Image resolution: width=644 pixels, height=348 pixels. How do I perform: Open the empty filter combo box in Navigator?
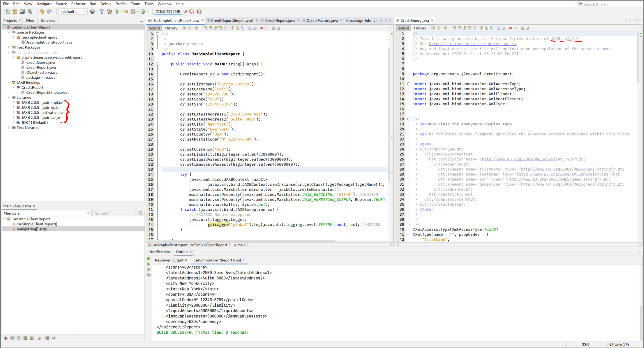click(115, 213)
